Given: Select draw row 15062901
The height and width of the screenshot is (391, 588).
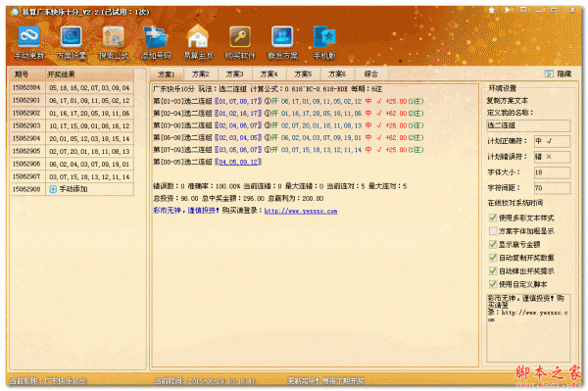Looking at the screenshot, I should point(72,101).
